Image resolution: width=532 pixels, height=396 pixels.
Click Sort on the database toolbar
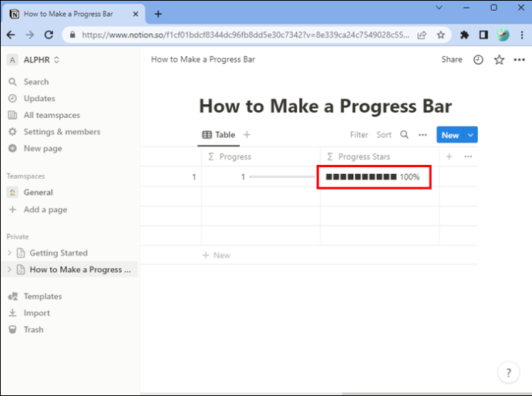pos(384,135)
